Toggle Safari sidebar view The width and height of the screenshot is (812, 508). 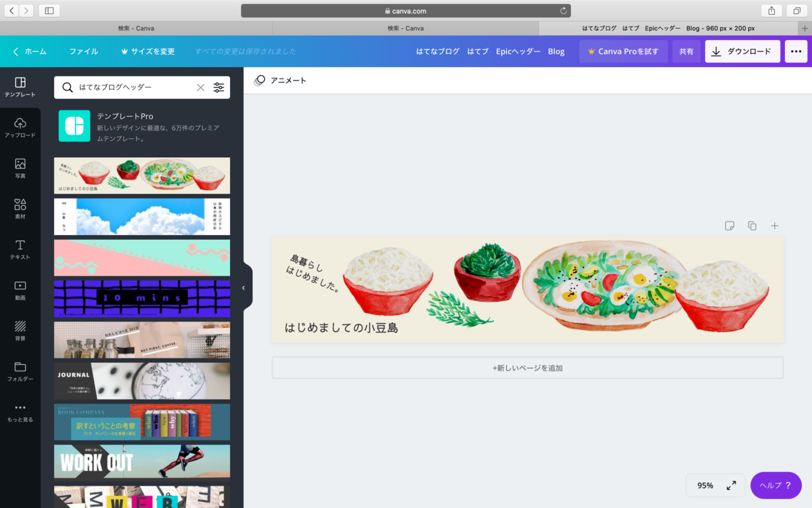click(49, 10)
